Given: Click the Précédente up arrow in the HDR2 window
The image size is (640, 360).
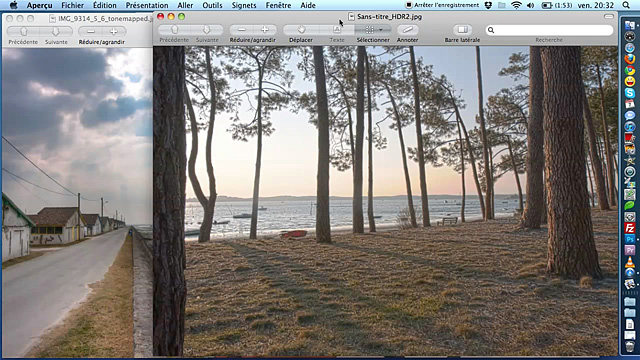Looking at the screenshot, I should pyautogui.click(x=175, y=30).
